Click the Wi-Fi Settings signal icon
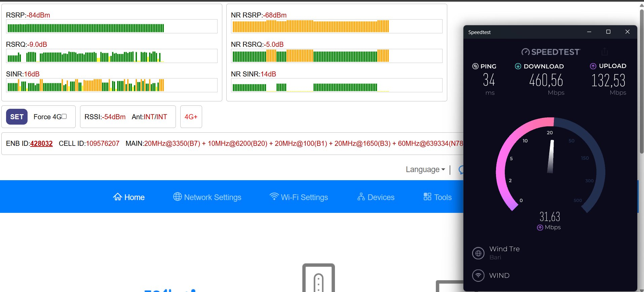Viewport: 644px width, 292px height. [274, 196]
